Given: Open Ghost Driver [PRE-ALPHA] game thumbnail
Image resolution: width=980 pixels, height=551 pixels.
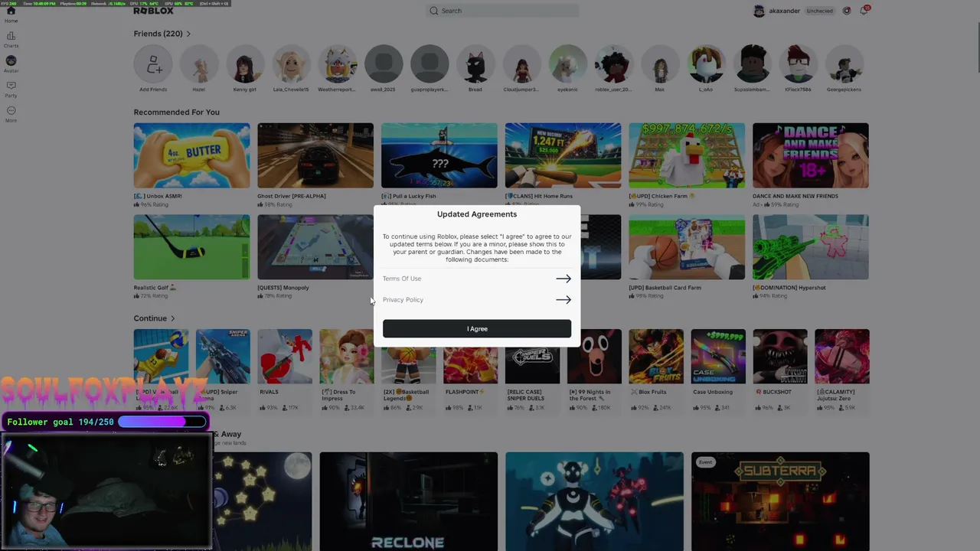Looking at the screenshot, I should pyautogui.click(x=315, y=155).
